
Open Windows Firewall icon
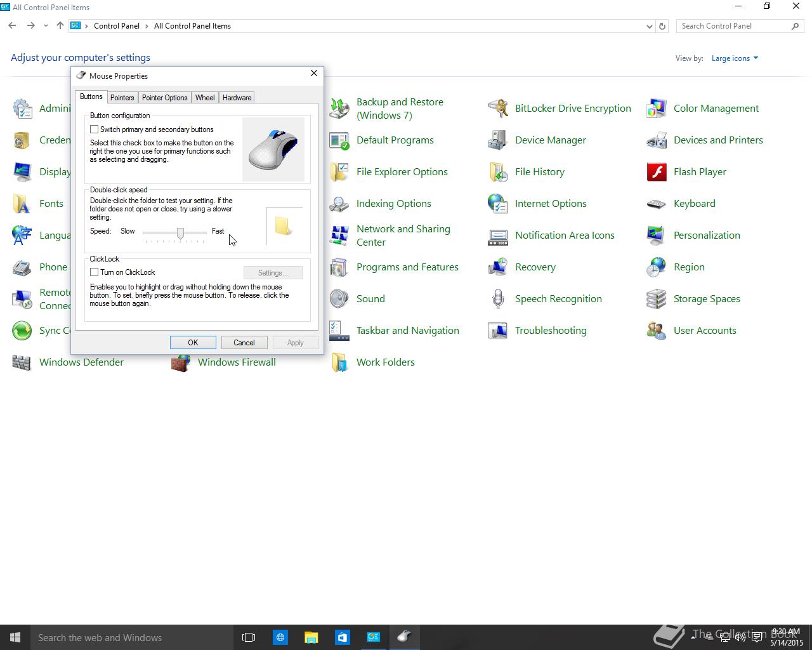click(x=181, y=362)
